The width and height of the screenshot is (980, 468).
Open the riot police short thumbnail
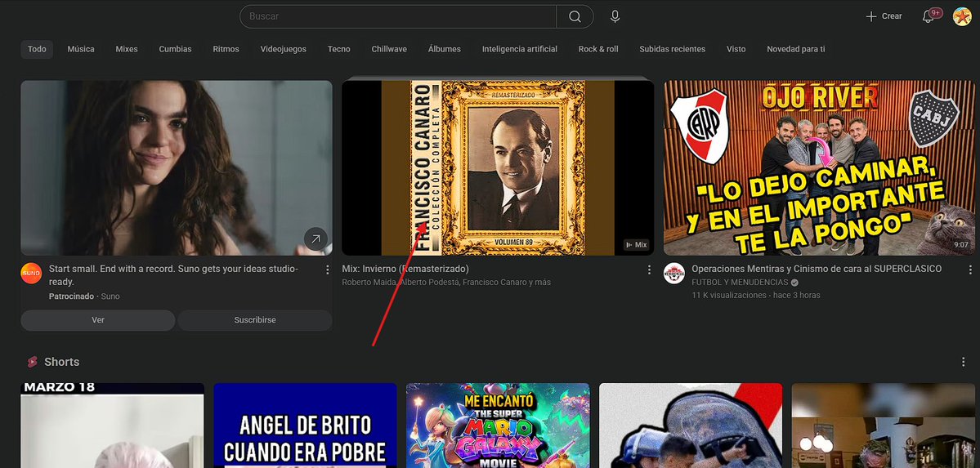tap(691, 426)
